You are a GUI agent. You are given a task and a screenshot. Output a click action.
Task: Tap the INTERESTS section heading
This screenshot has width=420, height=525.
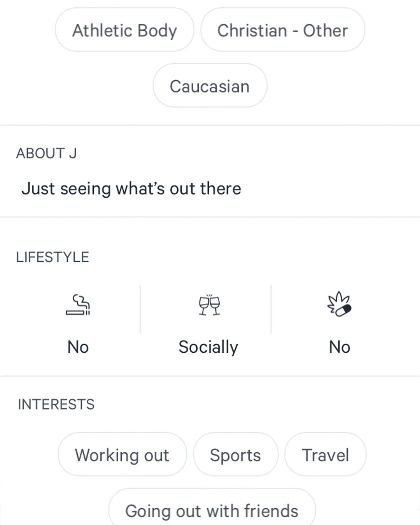click(x=56, y=404)
